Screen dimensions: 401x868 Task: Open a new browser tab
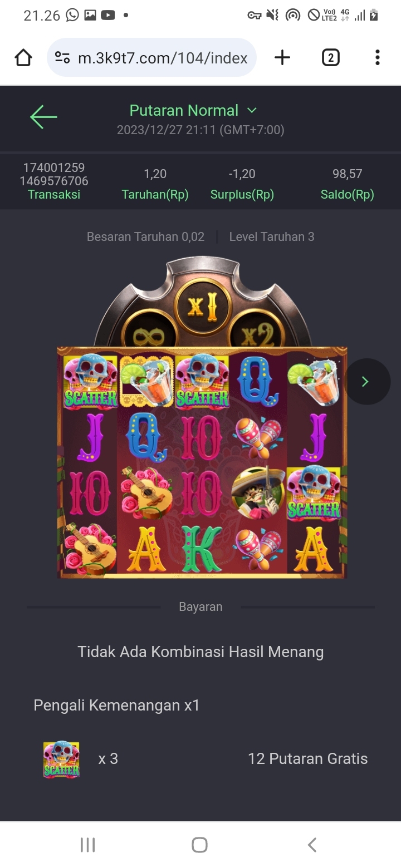pos(282,57)
